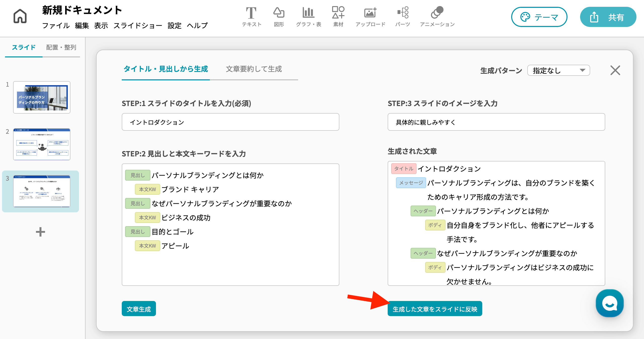Click keyword ブランド キャリア

pos(190,189)
